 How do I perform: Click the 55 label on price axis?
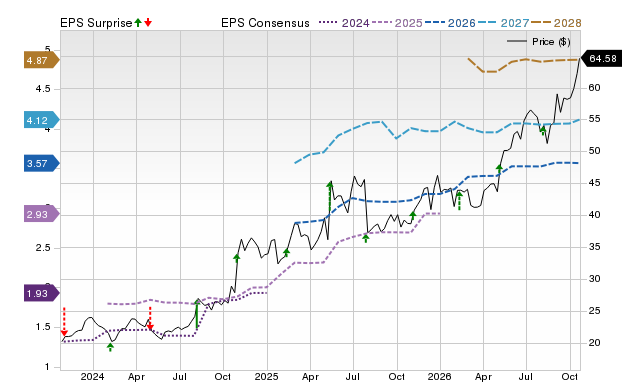point(594,119)
